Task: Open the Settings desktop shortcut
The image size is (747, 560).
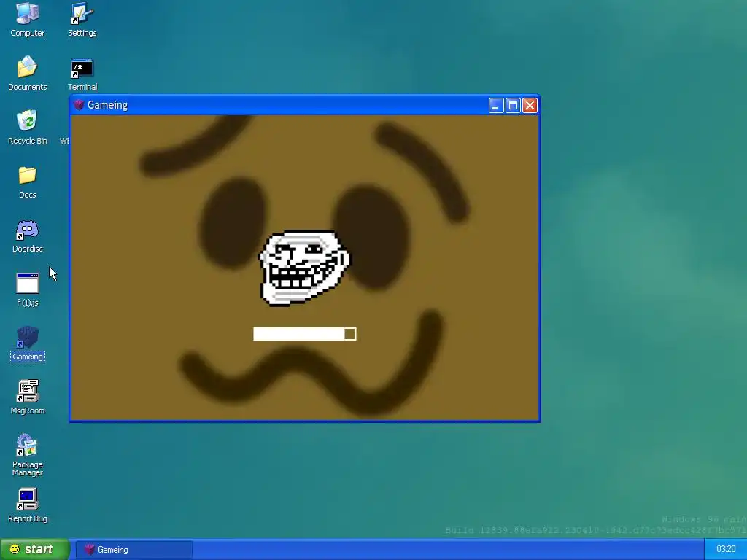Action: [82, 19]
